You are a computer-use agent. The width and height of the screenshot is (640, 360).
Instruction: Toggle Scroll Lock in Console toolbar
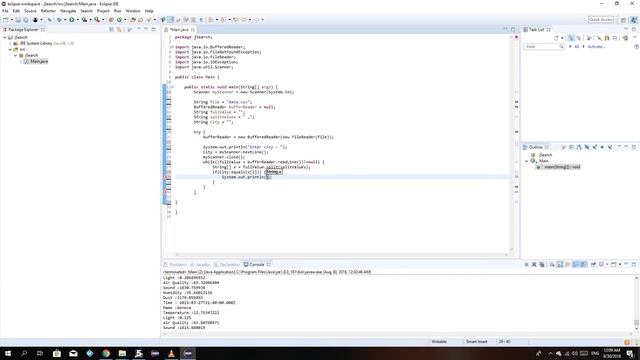[x=560, y=264]
